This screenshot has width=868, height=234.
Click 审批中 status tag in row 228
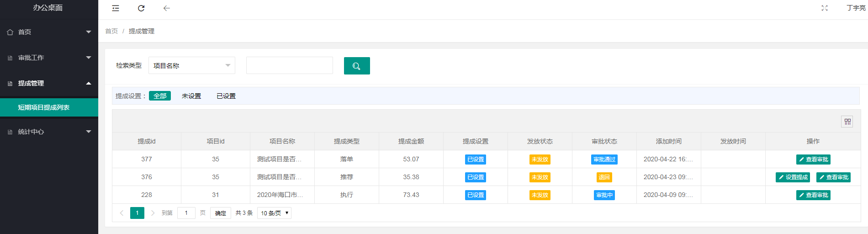pyautogui.click(x=604, y=195)
